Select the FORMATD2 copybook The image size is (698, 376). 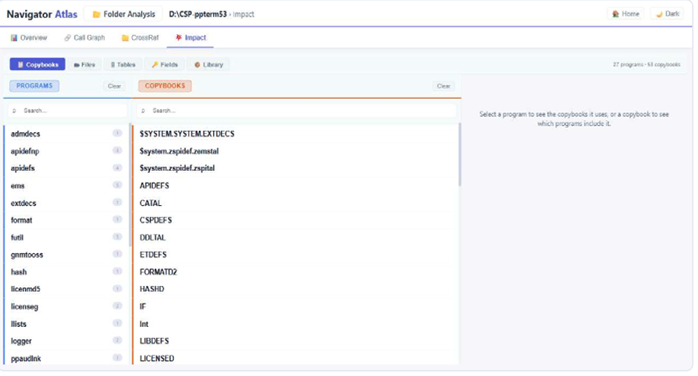pyautogui.click(x=296, y=272)
